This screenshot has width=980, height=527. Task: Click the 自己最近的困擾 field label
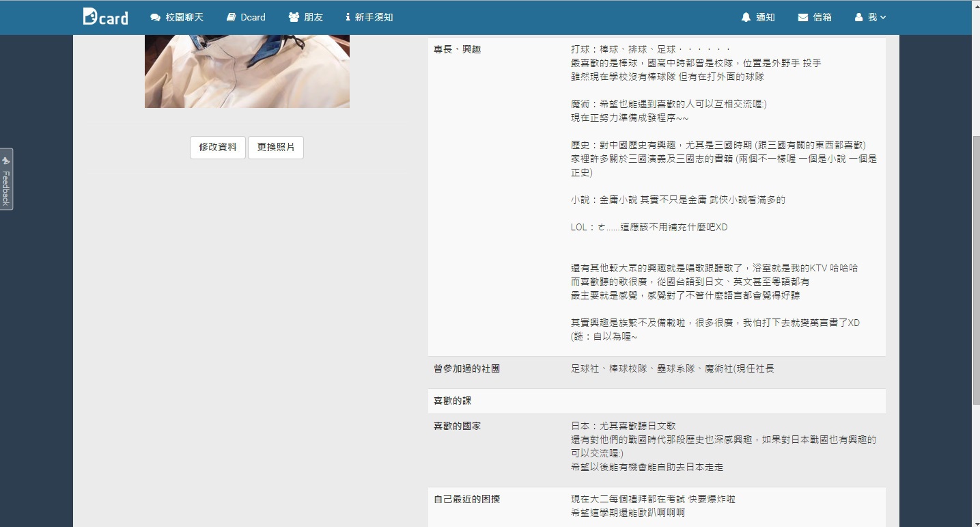(467, 499)
